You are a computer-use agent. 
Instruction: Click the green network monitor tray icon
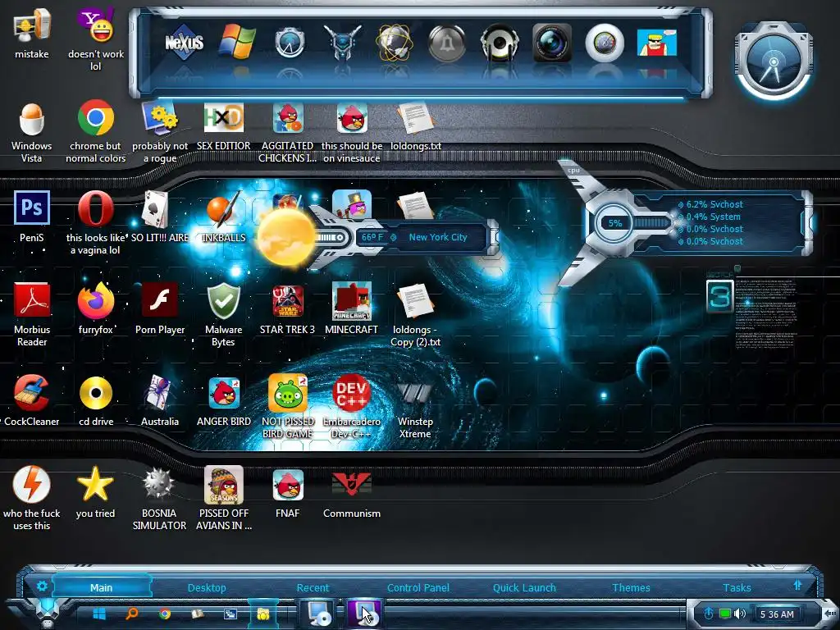(x=725, y=614)
